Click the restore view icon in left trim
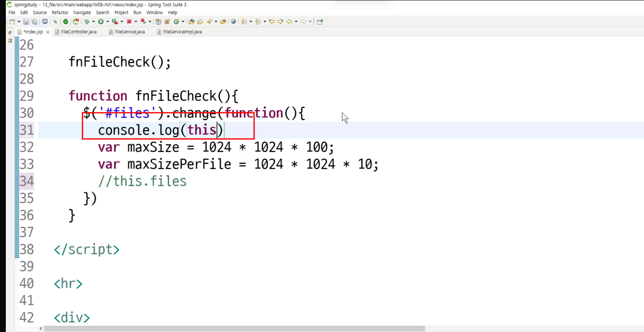644x332 pixels. pos(10,32)
